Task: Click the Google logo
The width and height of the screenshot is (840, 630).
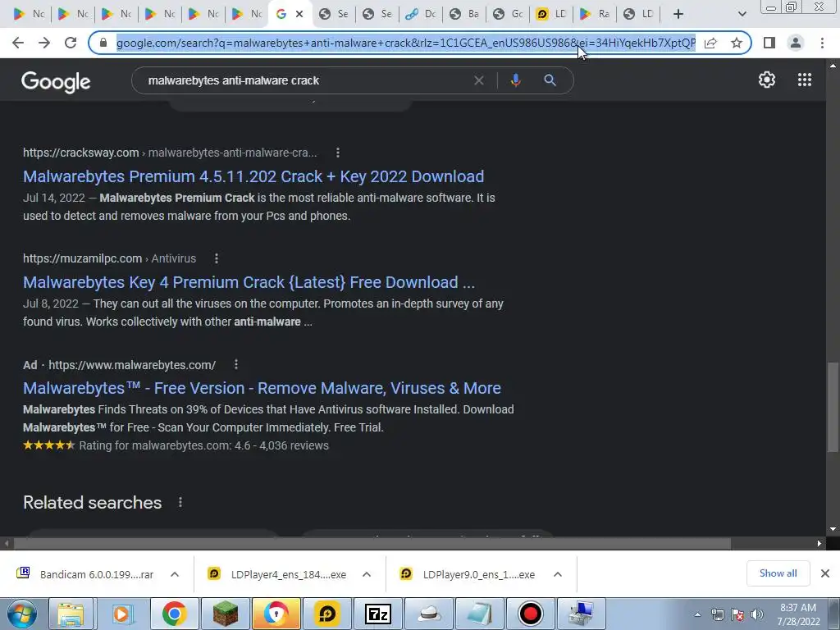Action: point(56,82)
